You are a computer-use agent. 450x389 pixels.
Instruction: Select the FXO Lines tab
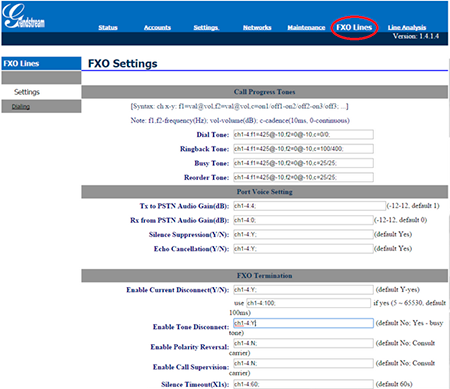click(x=354, y=27)
